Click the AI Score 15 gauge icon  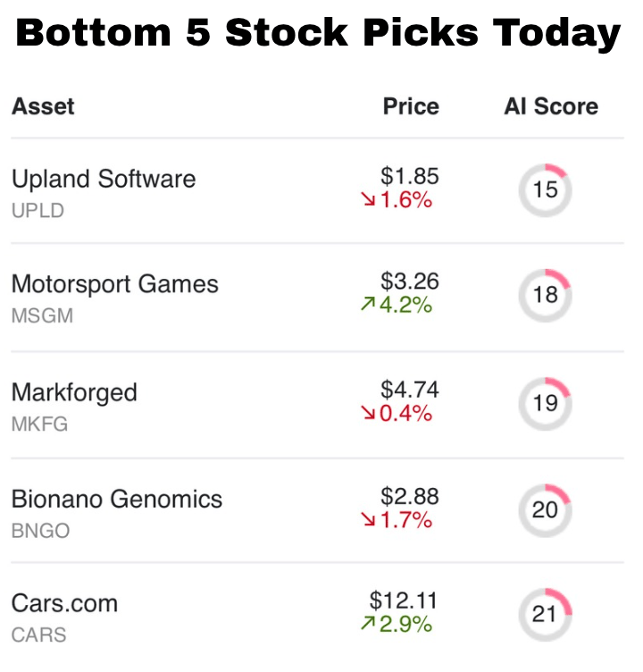[x=545, y=189]
